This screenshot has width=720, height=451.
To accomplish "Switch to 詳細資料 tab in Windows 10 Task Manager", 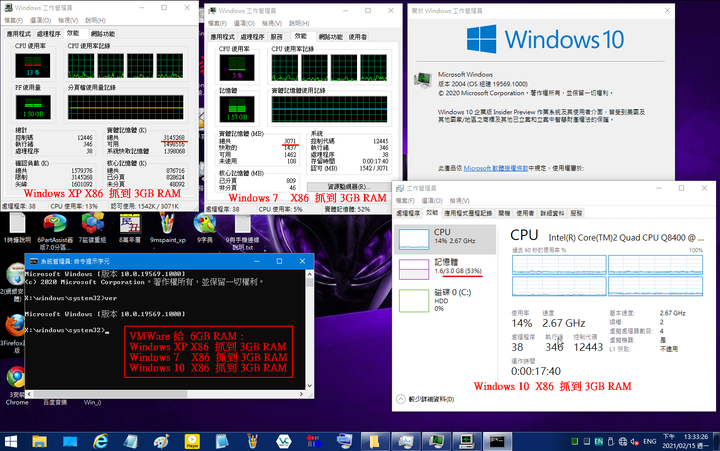I will point(552,213).
